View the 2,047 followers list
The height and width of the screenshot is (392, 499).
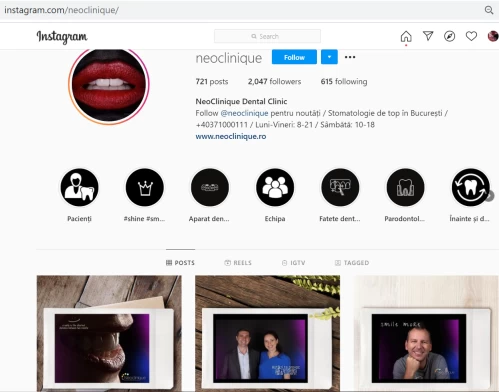[274, 82]
